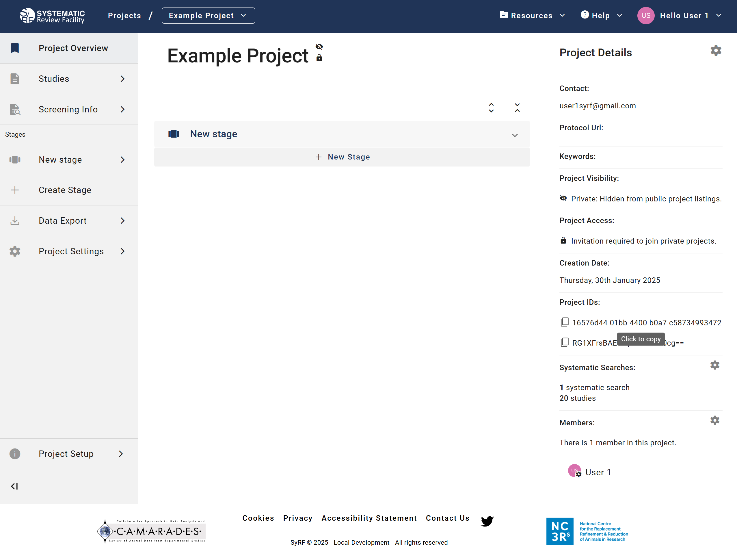Open User 1's member settings gear

579,474
